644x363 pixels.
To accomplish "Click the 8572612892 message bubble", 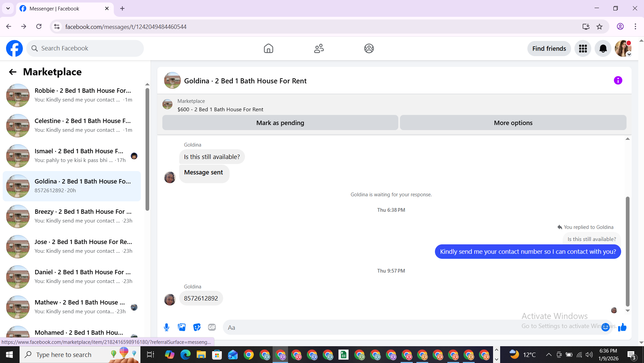I will (x=201, y=298).
